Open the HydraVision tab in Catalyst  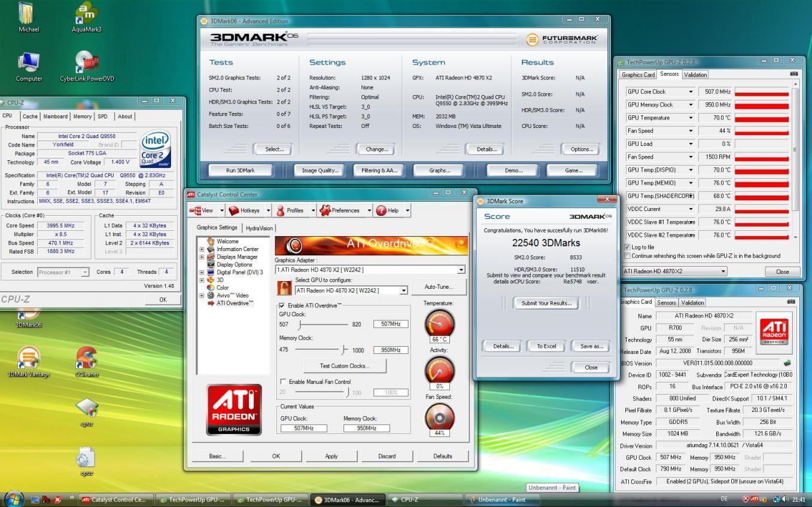point(259,228)
